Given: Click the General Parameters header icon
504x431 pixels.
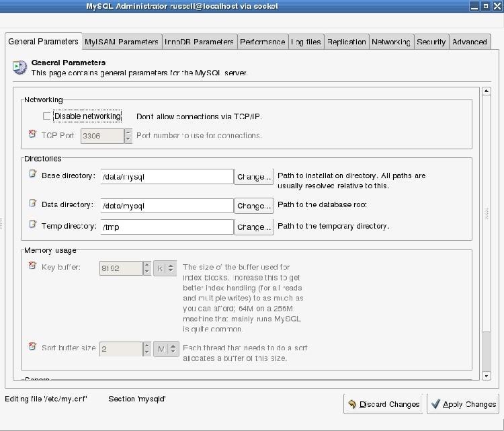Looking at the screenshot, I should [19, 67].
